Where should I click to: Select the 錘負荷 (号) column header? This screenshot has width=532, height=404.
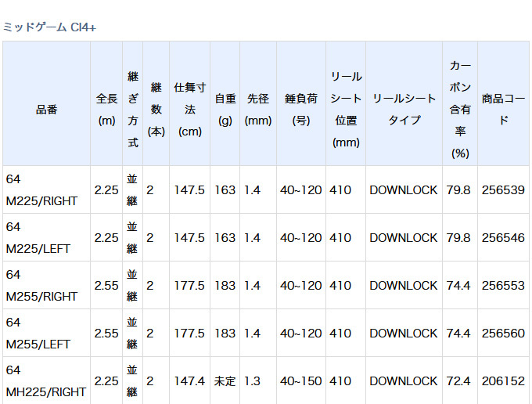(x=300, y=110)
